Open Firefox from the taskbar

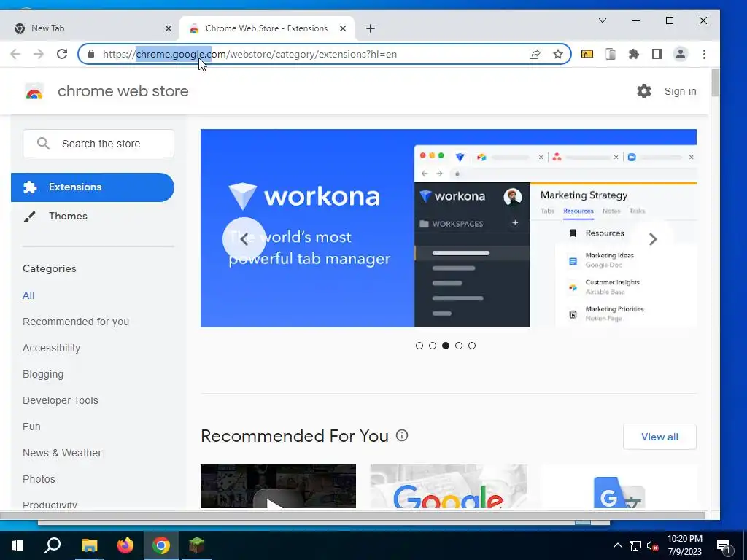(125, 545)
